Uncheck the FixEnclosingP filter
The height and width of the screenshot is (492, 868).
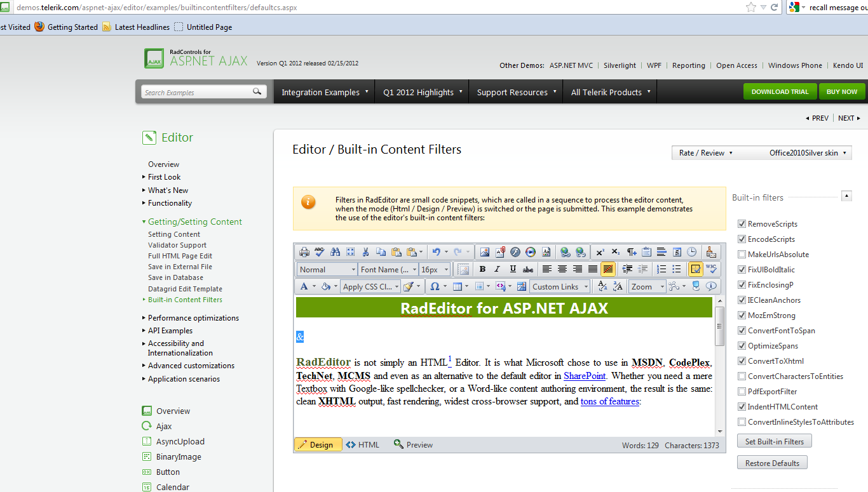[x=742, y=285]
